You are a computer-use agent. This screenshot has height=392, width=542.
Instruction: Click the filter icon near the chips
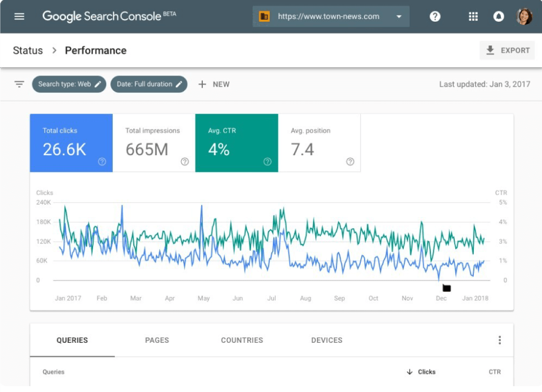click(19, 84)
